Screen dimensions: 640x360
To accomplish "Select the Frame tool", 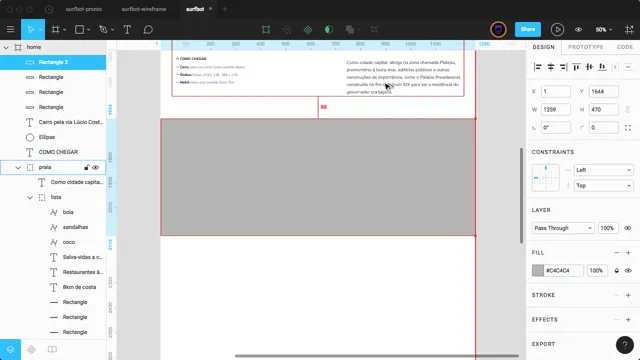I will point(56,29).
